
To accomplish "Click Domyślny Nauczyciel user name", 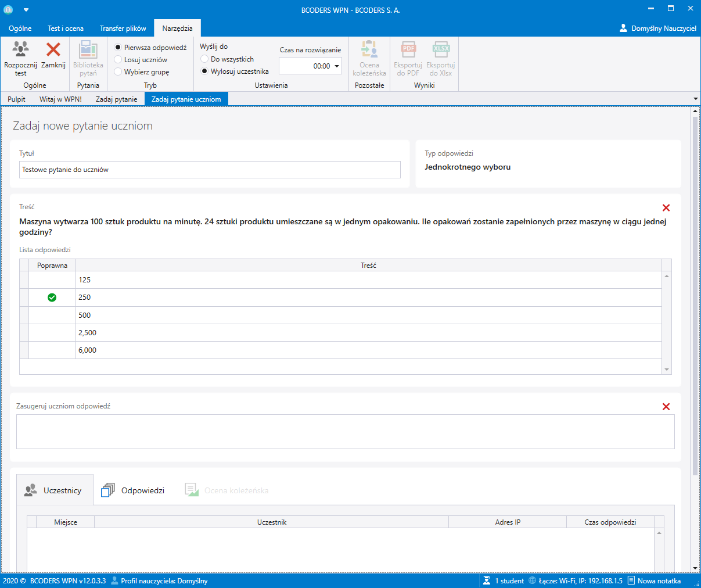I will pos(664,28).
